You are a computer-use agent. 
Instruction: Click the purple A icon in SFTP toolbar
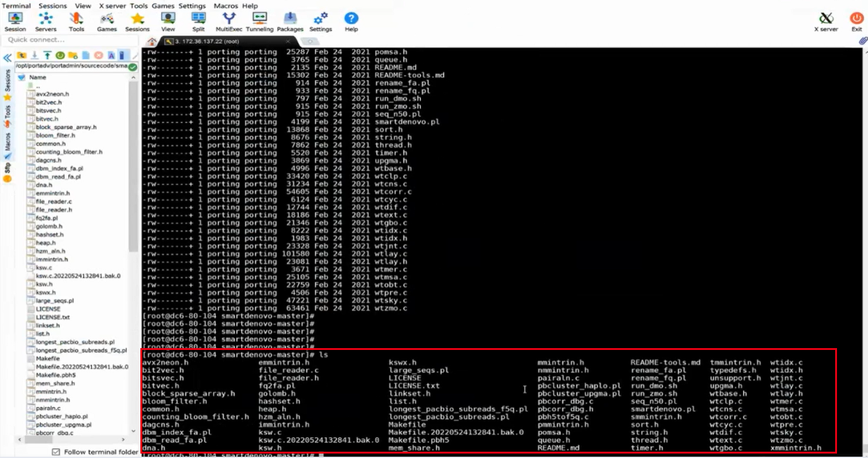(x=111, y=56)
